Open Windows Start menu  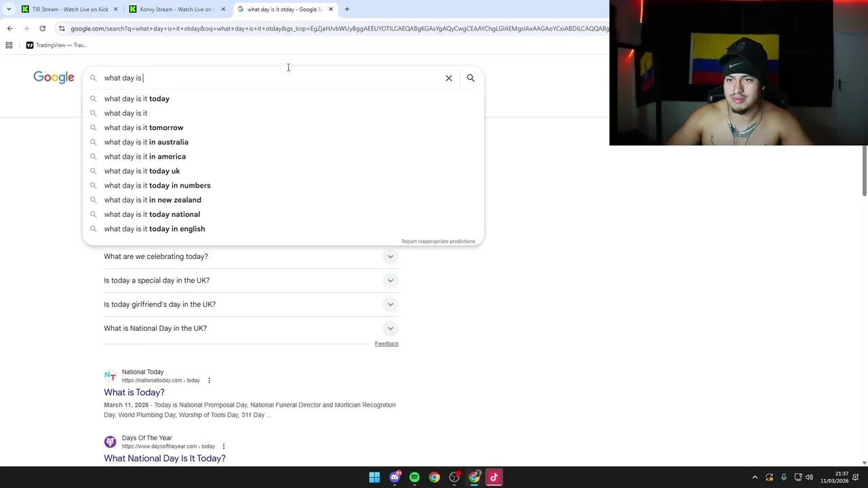tap(374, 477)
